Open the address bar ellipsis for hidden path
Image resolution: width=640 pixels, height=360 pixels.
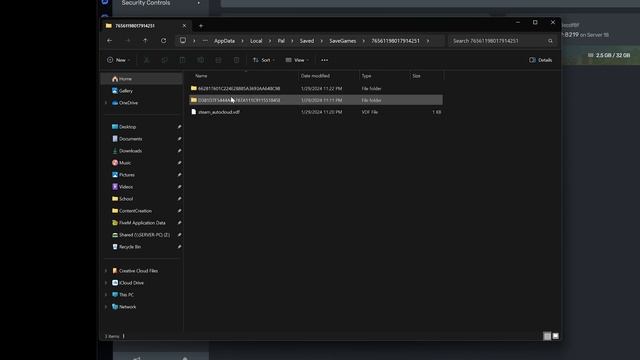[205, 41]
